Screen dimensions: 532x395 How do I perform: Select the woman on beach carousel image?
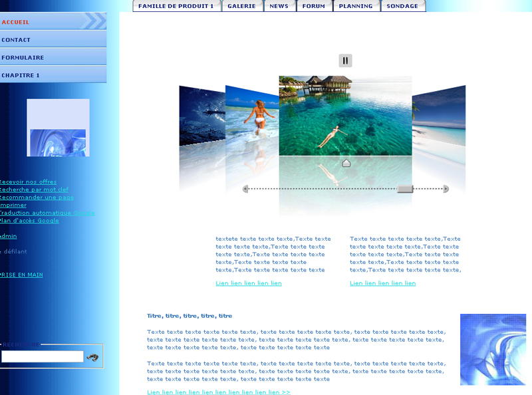pyautogui.click(x=251, y=116)
